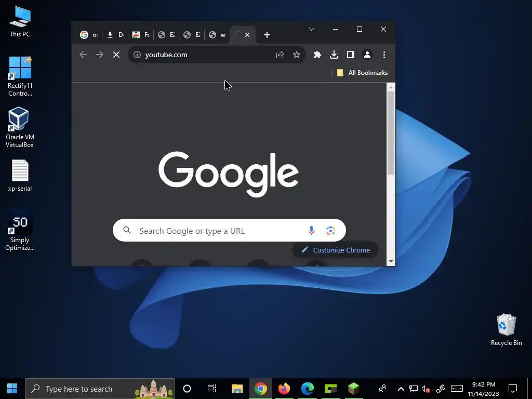The width and height of the screenshot is (532, 399).
Task: Click the page scrollbar down arrow
Action: click(391, 261)
